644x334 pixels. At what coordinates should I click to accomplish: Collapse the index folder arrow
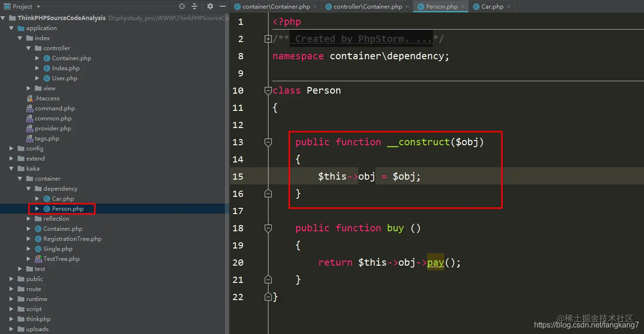click(x=20, y=38)
